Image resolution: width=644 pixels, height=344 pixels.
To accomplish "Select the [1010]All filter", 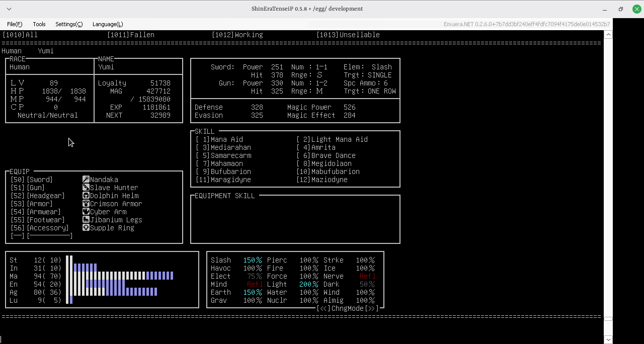I will coord(20,35).
